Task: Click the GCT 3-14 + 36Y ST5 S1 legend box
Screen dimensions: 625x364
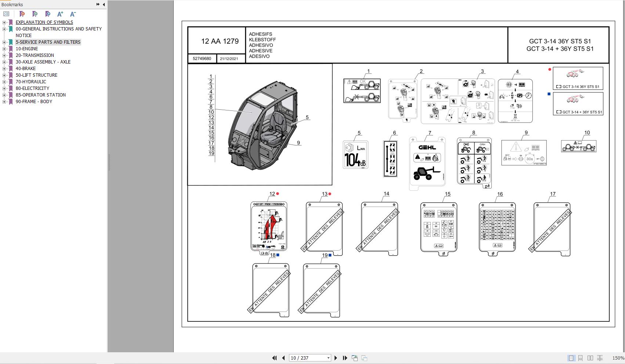Action: pyautogui.click(x=578, y=103)
